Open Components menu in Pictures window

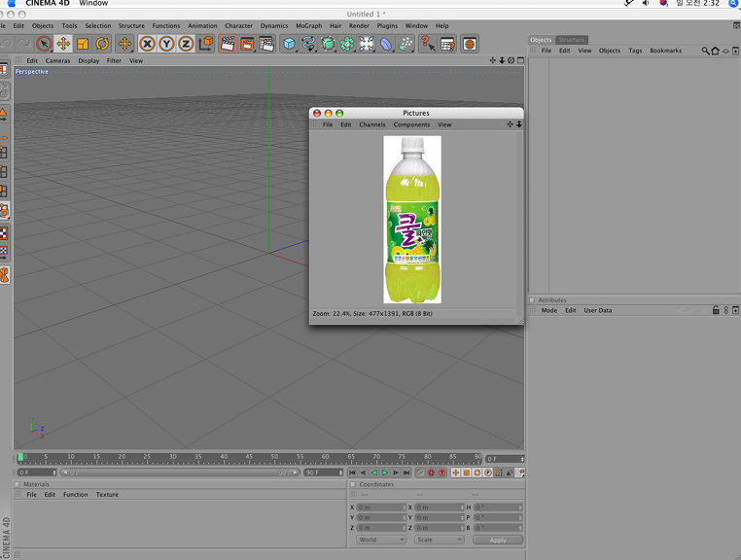coord(411,124)
